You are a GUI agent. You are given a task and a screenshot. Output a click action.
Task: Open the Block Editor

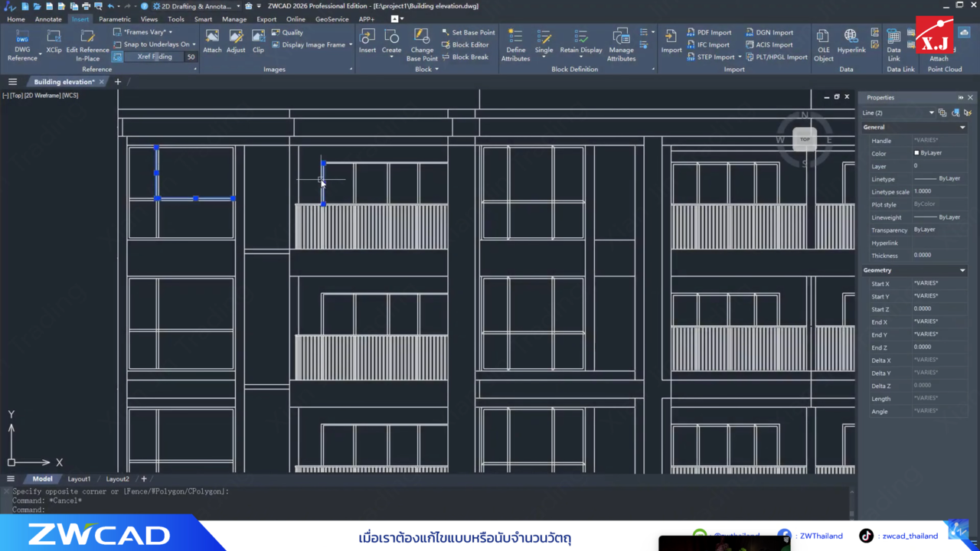(x=465, y=44)
